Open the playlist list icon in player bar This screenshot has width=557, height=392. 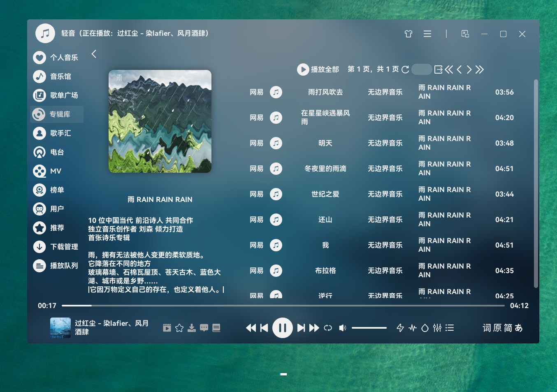click(450, 328)
